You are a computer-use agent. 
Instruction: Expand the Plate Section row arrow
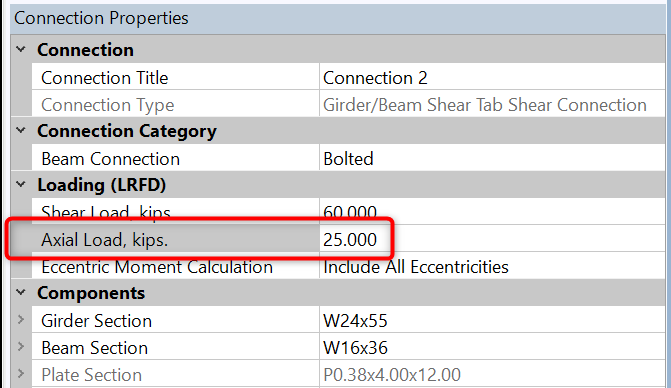click(x=21, y=374)
